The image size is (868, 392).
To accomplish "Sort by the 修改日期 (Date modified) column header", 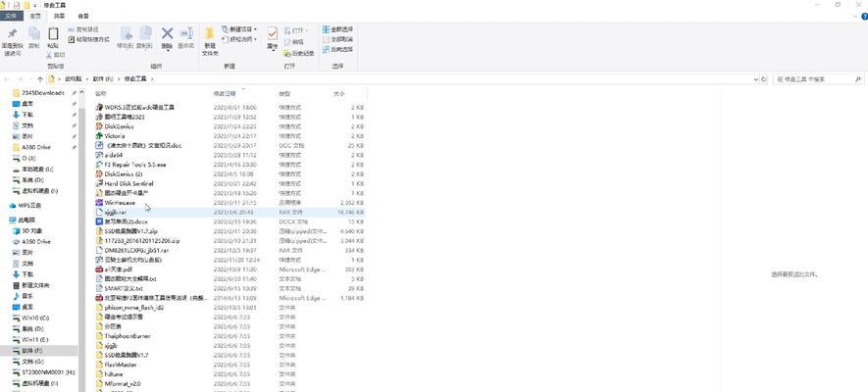I will coord(225,94).
